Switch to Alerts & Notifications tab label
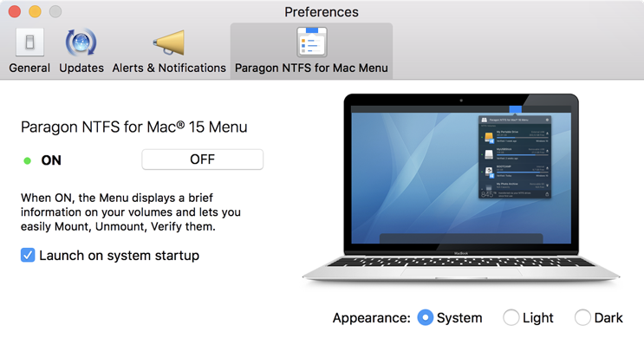This screenshot has width=644, height=358. point(169,68)
